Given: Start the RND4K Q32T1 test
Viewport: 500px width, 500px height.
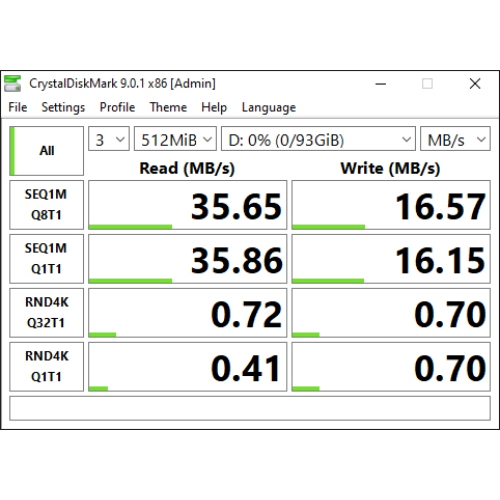Looking at the screenshot, I should pos(46,313).
